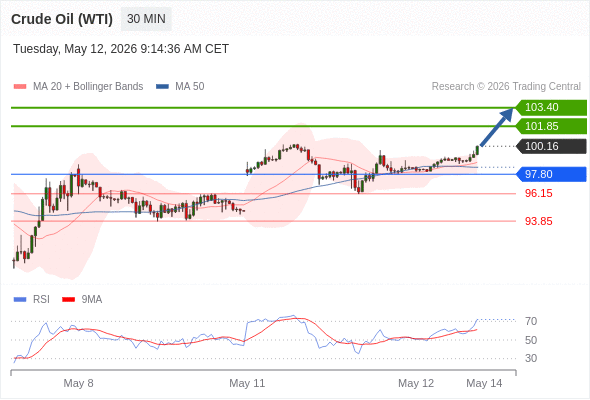Click the May 14 date axis label

pos(484,383)
